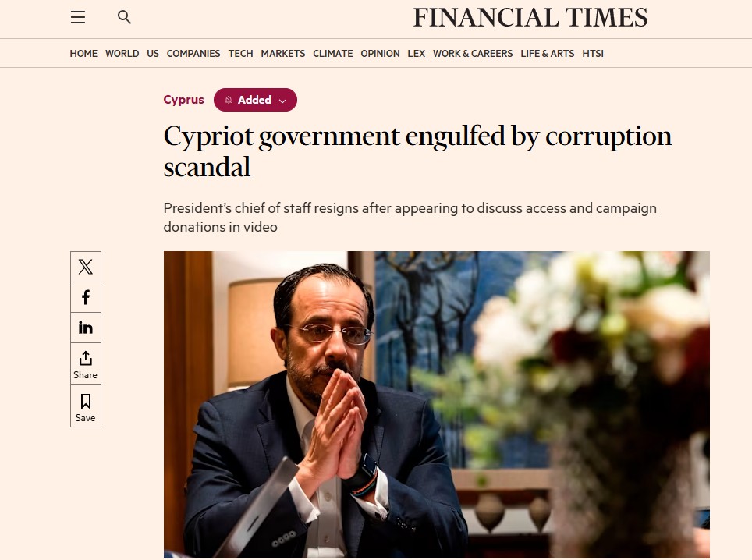Expand the Added button chevron menu
Viewport: 752px width, 560px height.
(281, 100)
